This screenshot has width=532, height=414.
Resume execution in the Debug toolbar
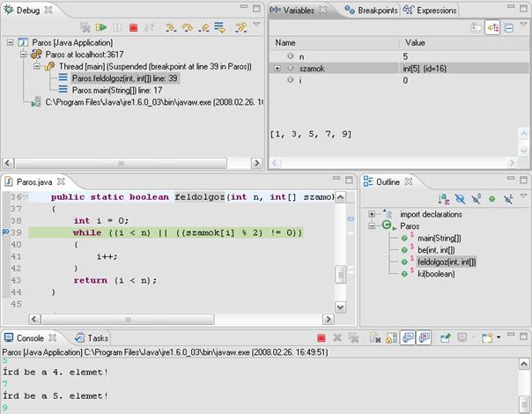point(100,27)
